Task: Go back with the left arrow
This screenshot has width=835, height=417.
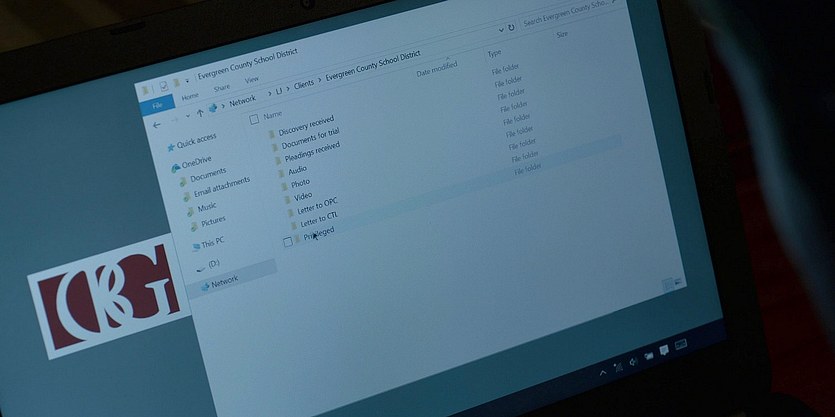Action: (x=157, y=126)
